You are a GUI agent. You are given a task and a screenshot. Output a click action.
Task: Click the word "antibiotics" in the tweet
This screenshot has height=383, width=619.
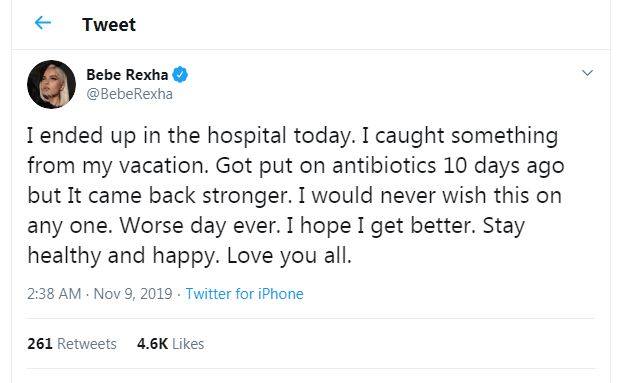(384, 166)
